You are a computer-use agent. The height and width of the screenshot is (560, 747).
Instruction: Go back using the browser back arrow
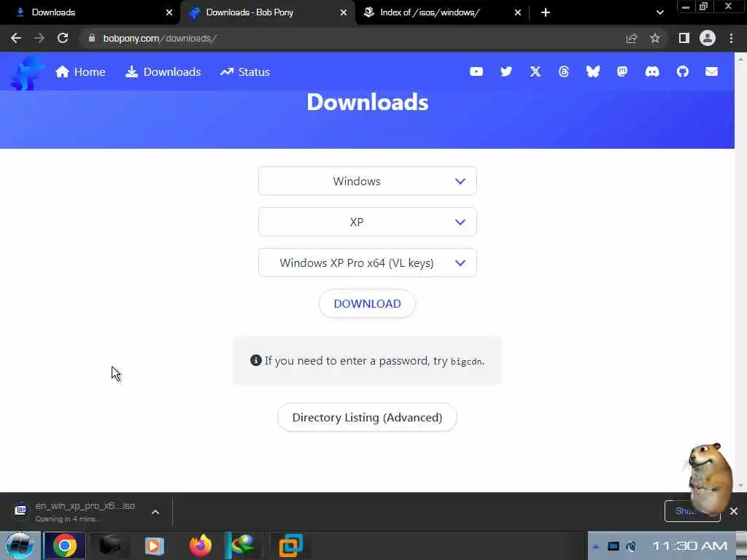click(16, 38)
